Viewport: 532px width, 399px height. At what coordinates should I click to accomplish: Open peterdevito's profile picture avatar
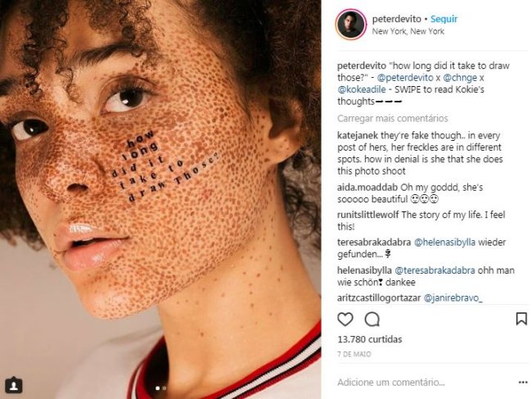tap(349, 25)
